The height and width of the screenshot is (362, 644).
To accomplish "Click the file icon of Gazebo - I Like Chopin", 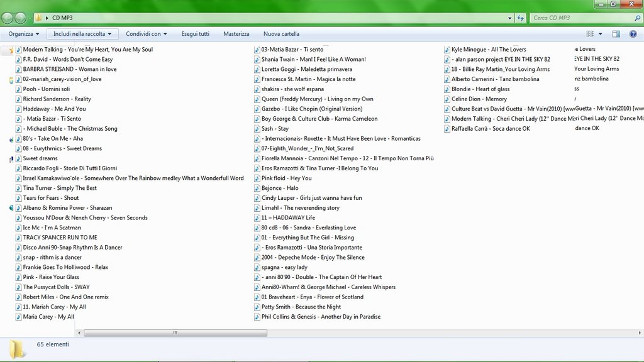I will coord(257,109).
